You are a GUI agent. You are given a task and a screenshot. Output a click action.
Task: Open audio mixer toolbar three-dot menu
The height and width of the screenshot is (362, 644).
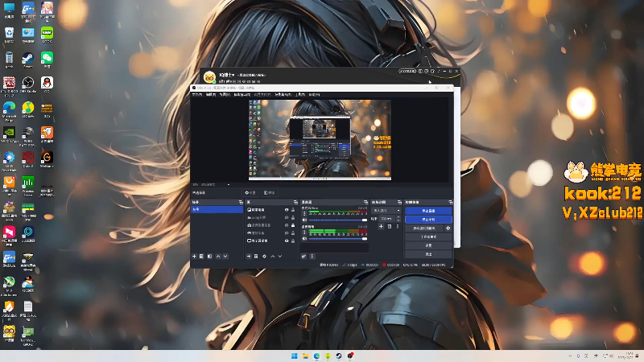pos(312,256)
